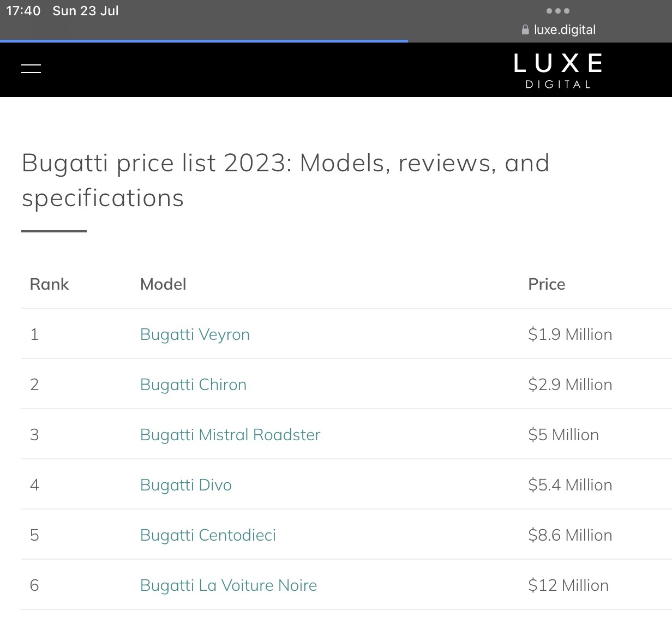Select the $12 Million price cell
The width and height of the screenshot is (672, 617).
coord(568,585)
